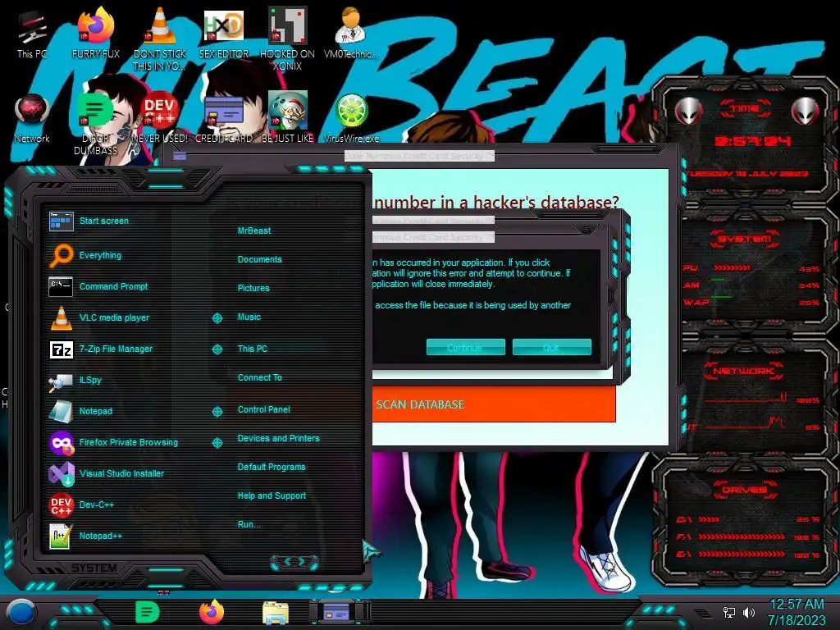The width and height of the screenshot is (840, 630).
Task: Click the F:\ drive usage bar
Action: click(x=742, y=536)
